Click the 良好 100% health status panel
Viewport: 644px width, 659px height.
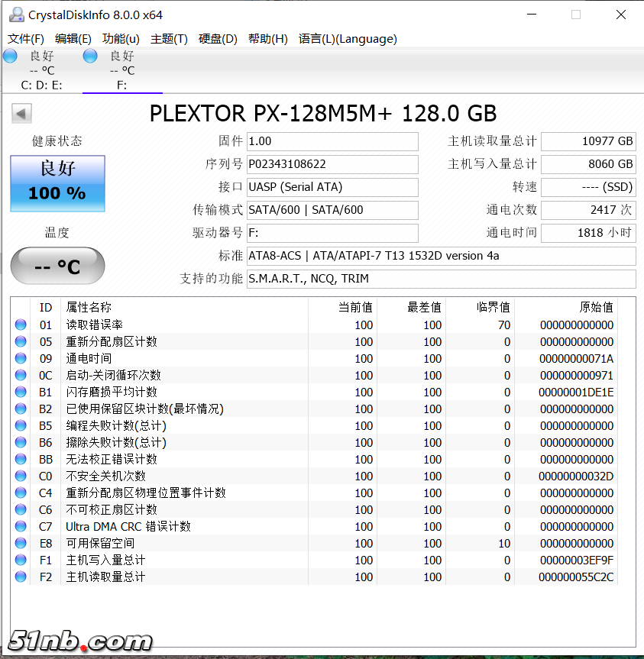57,183
